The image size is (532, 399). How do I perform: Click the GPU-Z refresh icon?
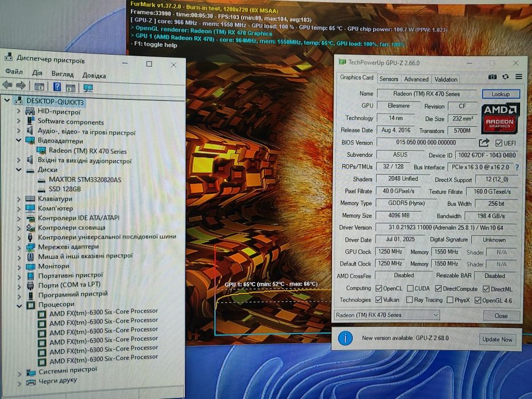tap(506, 77)
